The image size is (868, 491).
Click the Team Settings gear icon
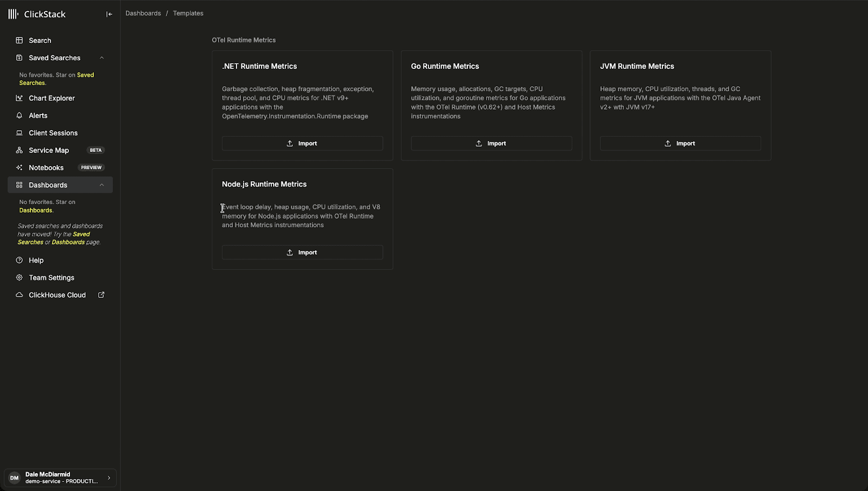19,277
